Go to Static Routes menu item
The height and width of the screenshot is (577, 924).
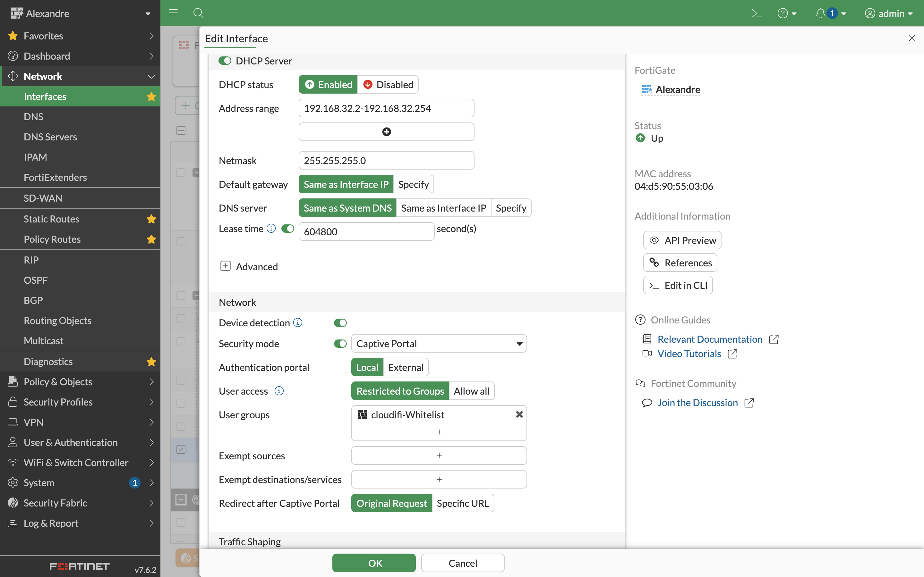pyautogui.click(x=51, y=219)
